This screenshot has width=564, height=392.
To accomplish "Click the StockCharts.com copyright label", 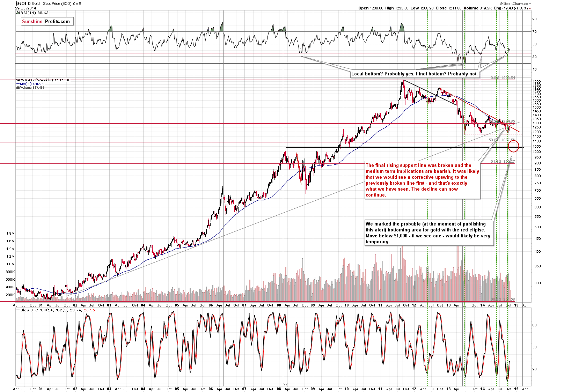I will [515, 3].
